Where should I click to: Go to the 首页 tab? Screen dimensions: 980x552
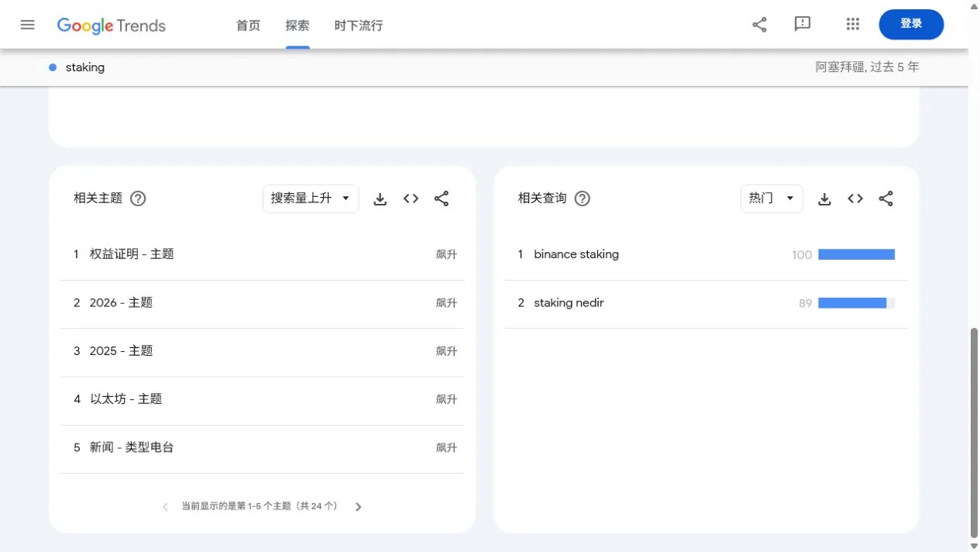(x=249, y=26)
